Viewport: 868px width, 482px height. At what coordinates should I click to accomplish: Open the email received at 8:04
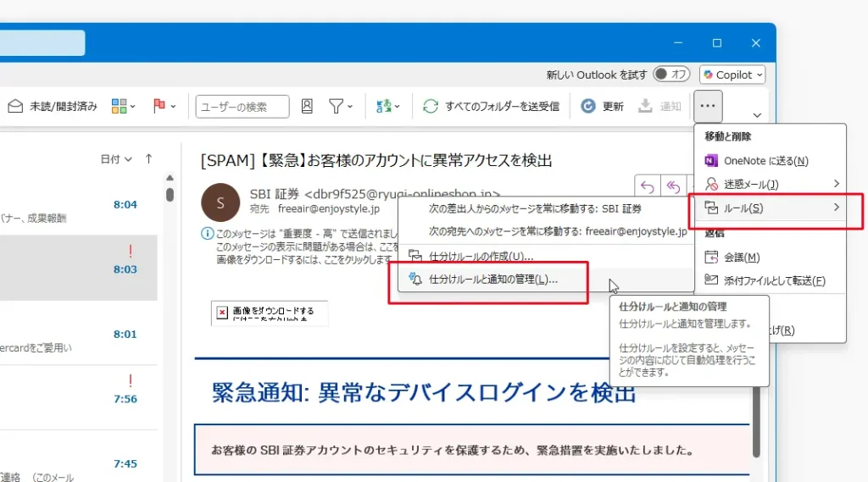(x=79, y=205)
